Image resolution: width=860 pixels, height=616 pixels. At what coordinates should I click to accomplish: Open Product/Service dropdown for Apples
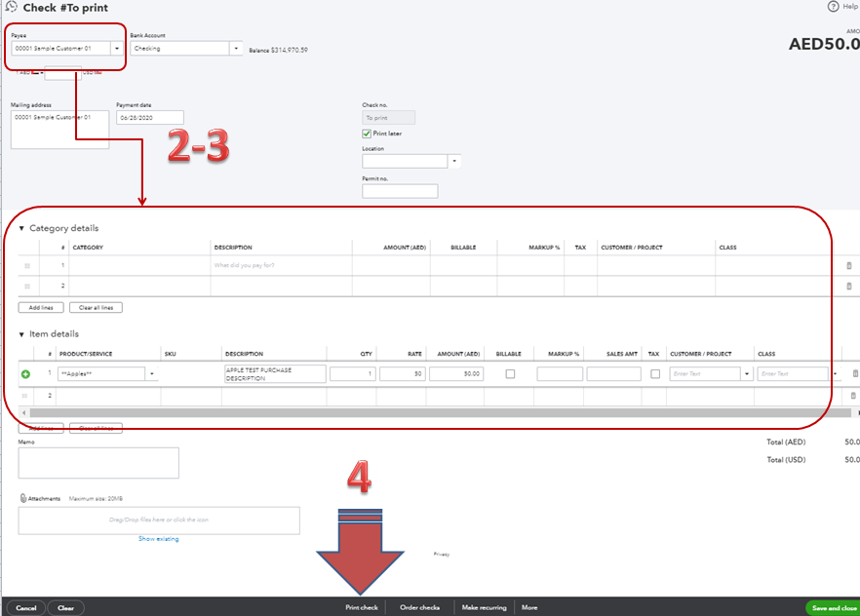152,373
